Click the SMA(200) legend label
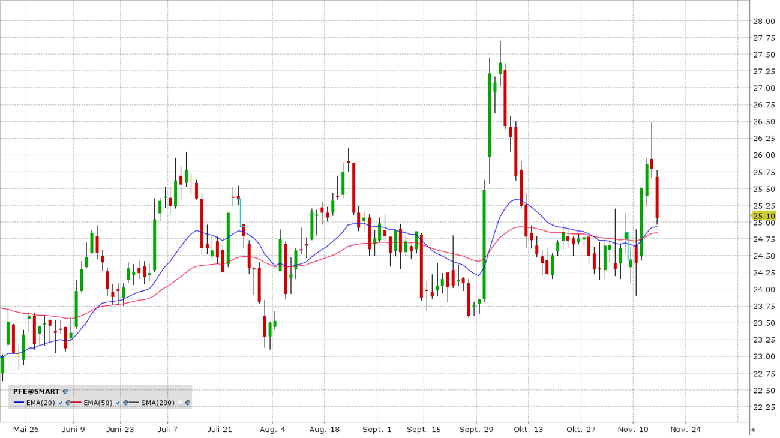 [x=158, y=402]
